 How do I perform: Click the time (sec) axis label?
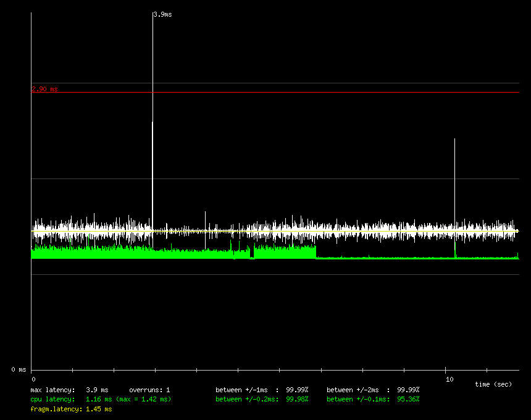tap(493, 384)
